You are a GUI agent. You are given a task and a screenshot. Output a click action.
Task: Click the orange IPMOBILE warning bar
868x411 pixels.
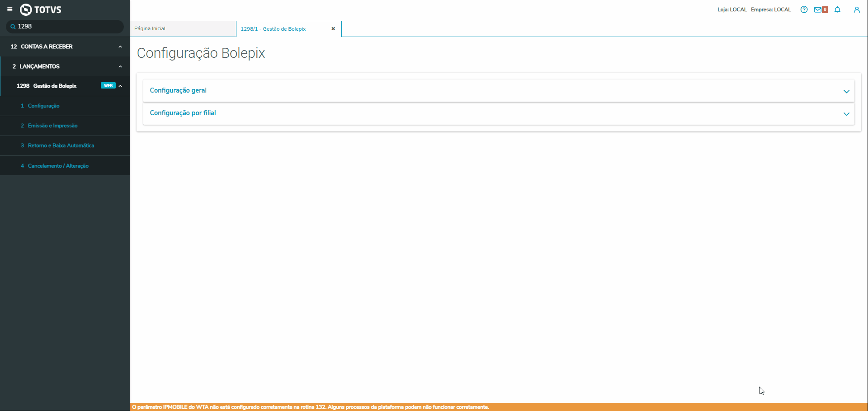click(x=499, y=407)
